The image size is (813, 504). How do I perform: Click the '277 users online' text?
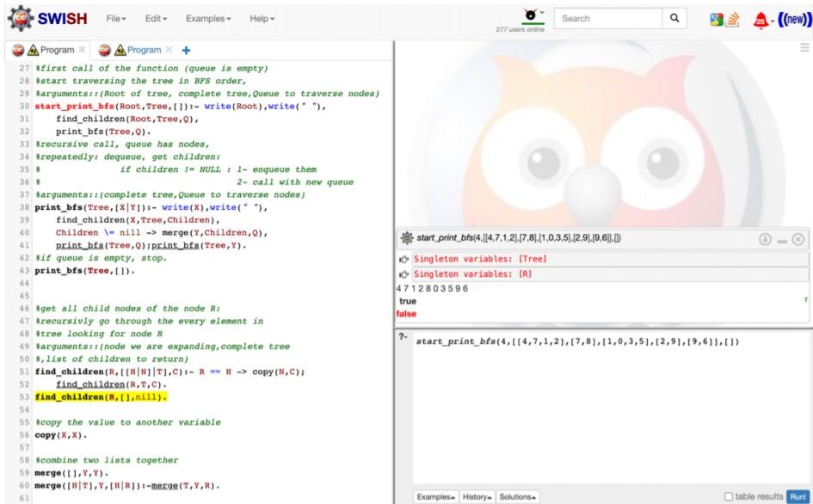point(520,29)
